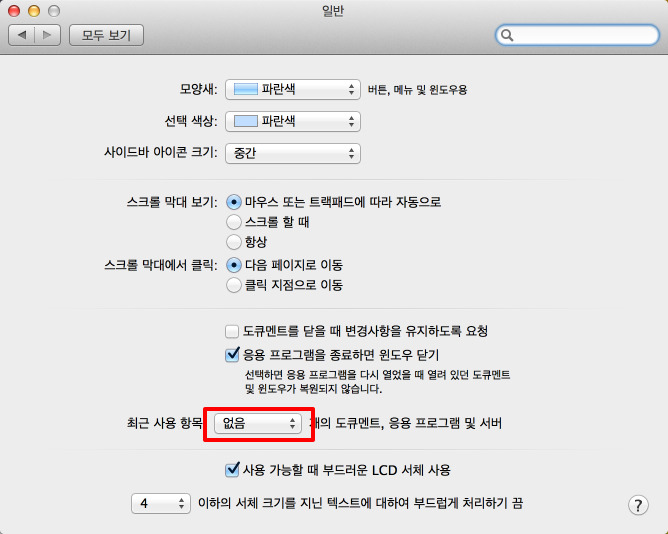668x534 pixels.
Task: Uncheck 응용 프로그램을 종료하면 윈도우 닫기
Action: (232, 355)
